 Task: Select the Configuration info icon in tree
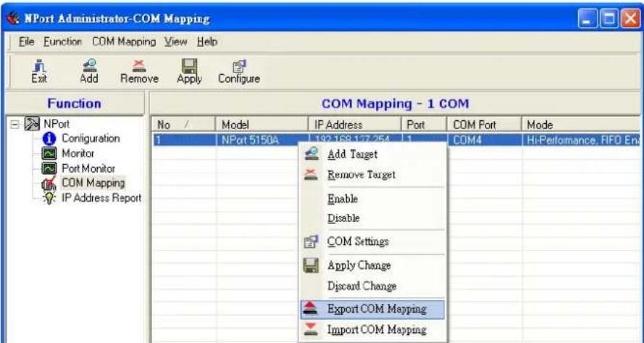[49, 139]
